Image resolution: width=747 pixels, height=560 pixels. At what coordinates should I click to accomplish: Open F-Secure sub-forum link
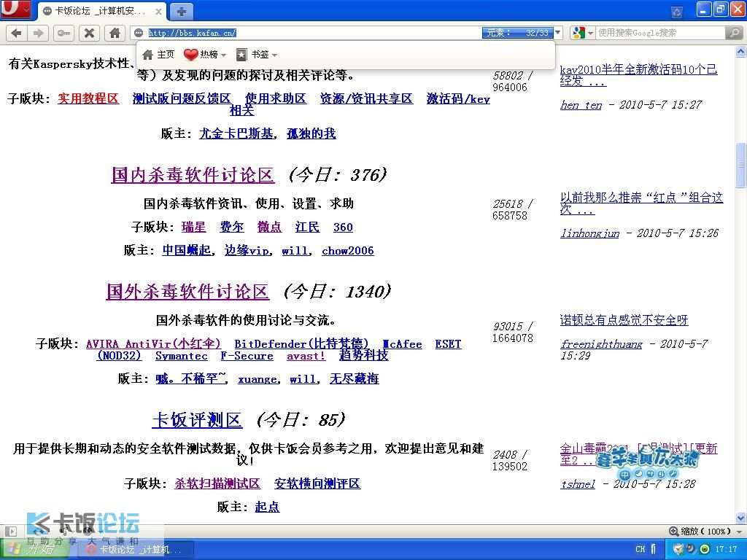pyautogui.click(x=247, y=356)
